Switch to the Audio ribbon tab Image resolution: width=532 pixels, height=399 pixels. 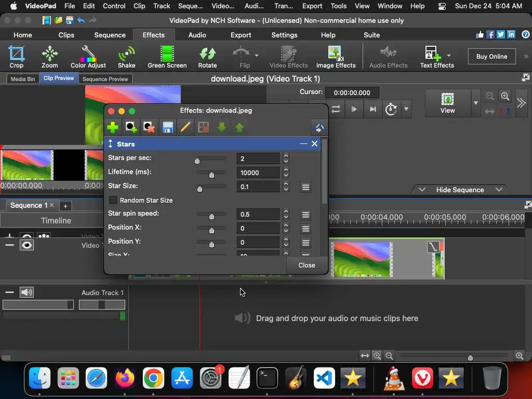pos(197,35)
